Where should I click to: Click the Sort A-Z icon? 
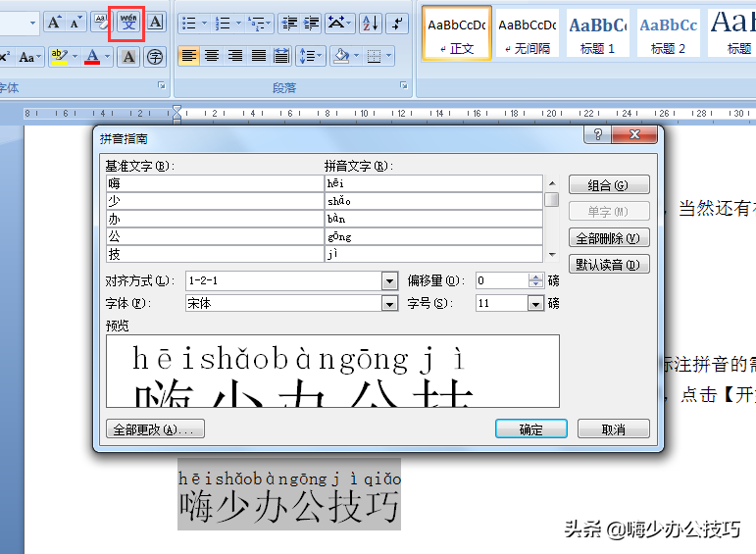(x=370, y=23)
